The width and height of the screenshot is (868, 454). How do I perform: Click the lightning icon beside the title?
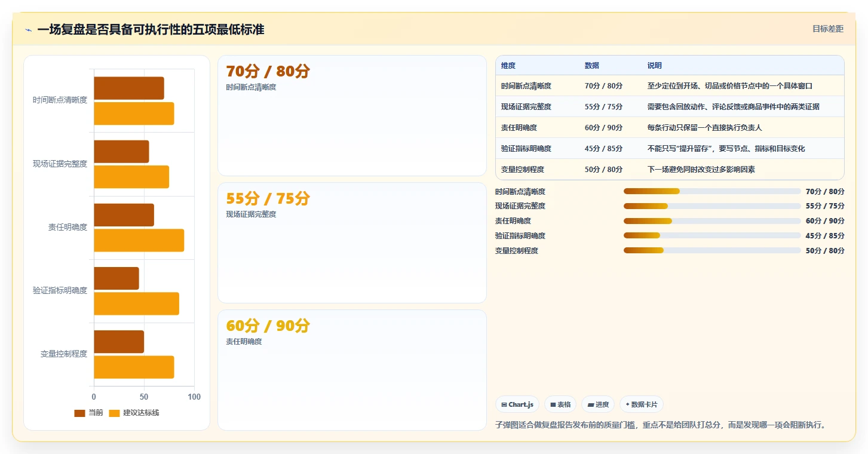(28, 30)
